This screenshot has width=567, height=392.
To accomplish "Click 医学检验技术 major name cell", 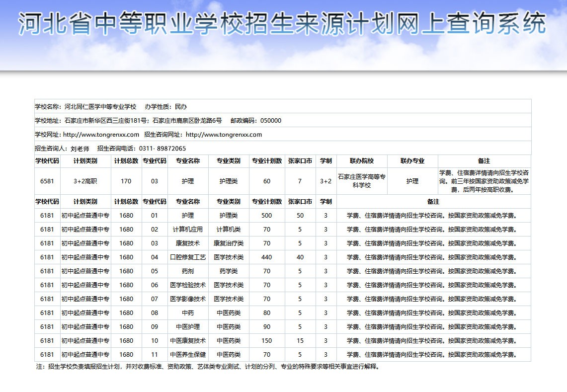I will 188,285.
